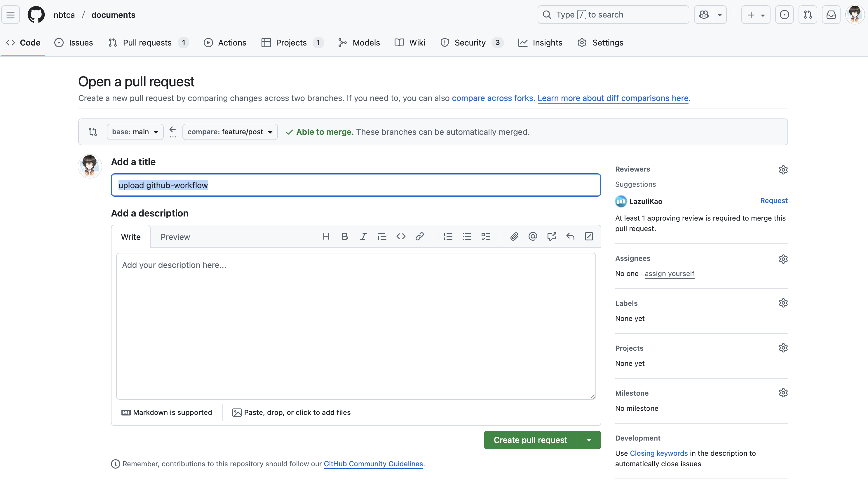Image resolution: width=868 pixels, height=489 pixels.
Task: Click the task list icon
Action: tap(486, 236)
